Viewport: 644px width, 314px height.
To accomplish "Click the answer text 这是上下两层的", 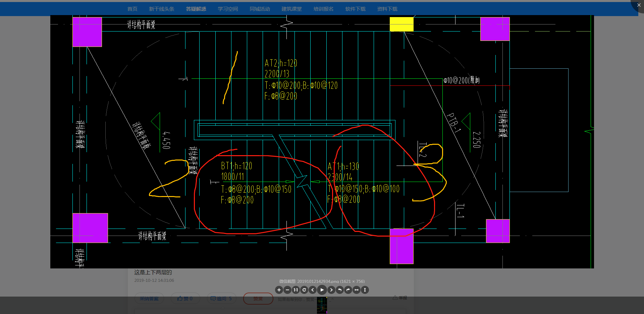I will (x=153, y=272).
